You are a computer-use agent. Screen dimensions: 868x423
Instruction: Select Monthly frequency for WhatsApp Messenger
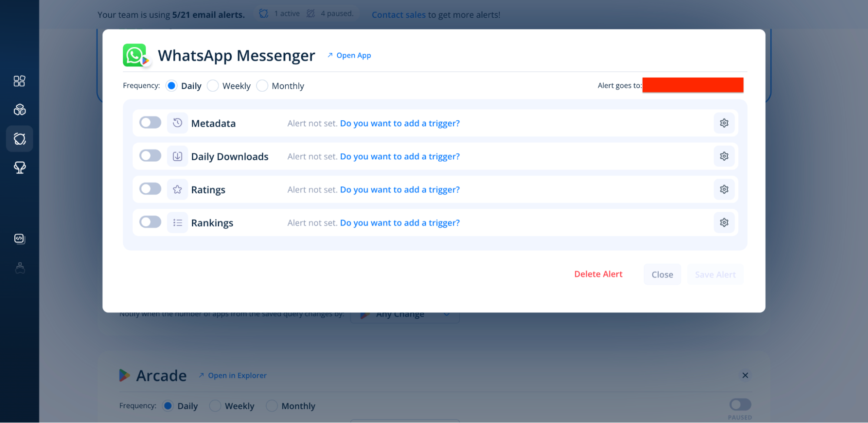tap(262, 86)
